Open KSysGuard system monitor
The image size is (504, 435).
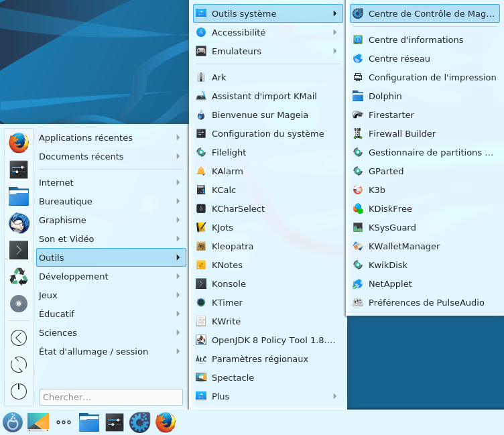(x=425, y=228)
